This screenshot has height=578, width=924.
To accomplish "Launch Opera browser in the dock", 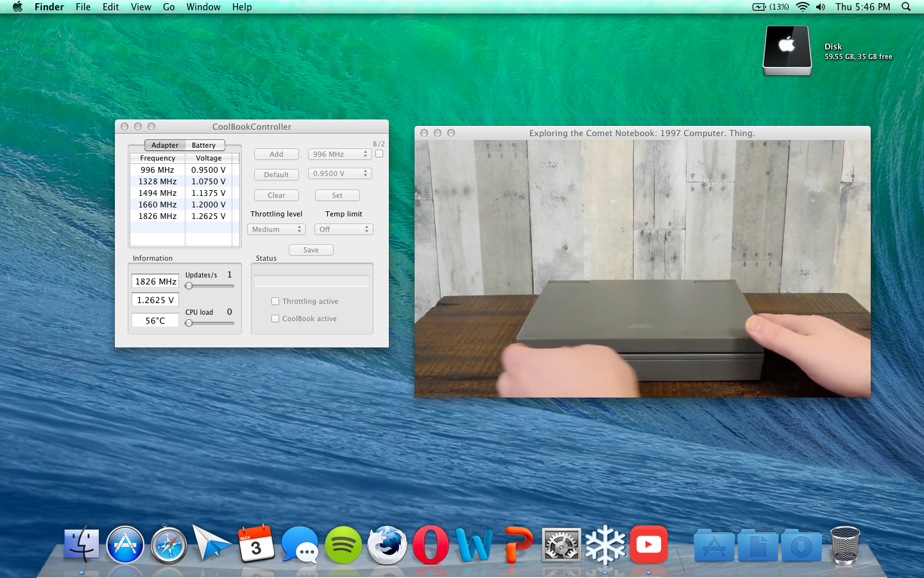I will (x=430, y=545).
